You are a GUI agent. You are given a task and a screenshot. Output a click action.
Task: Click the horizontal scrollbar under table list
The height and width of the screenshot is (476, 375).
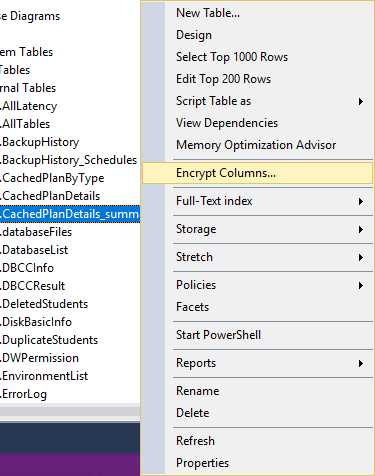tap(70, 411)
